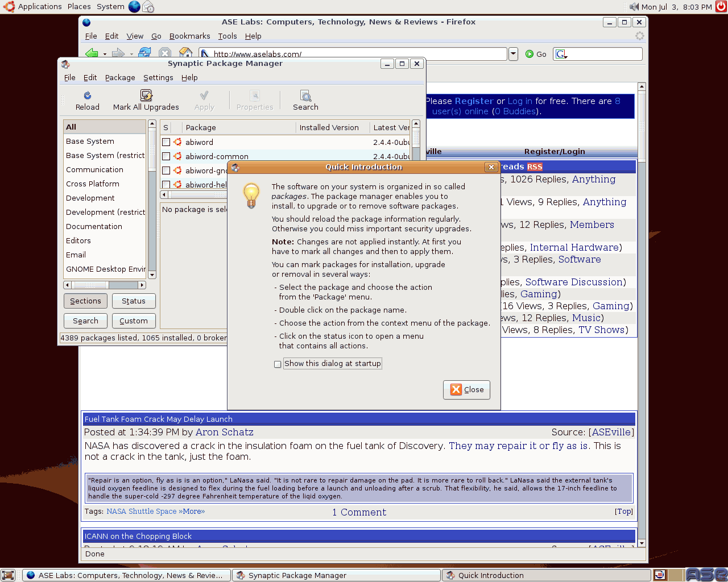Screen dimensions: 728x582
Task: Click the Software Discussion forum link
Action: point(574,282)
